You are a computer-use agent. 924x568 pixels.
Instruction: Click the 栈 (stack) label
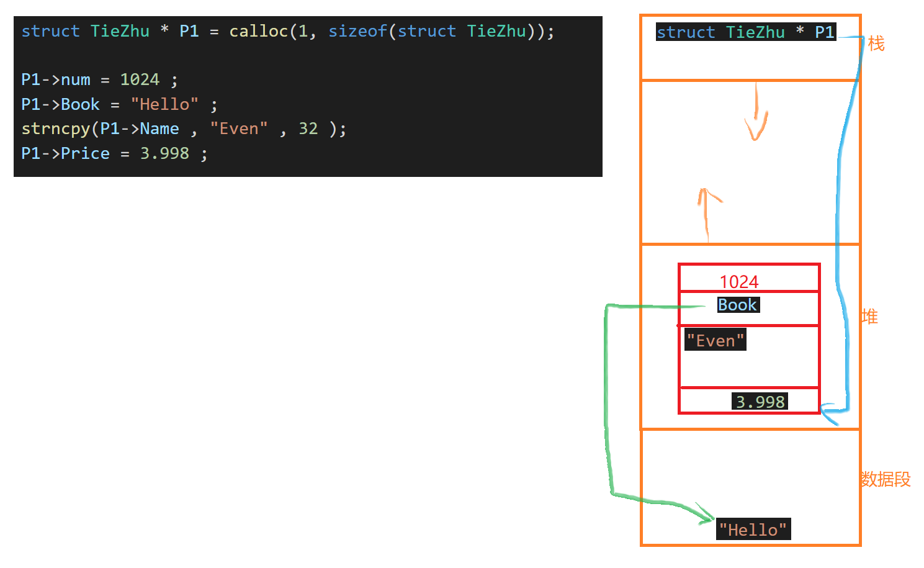pos(876,43)
